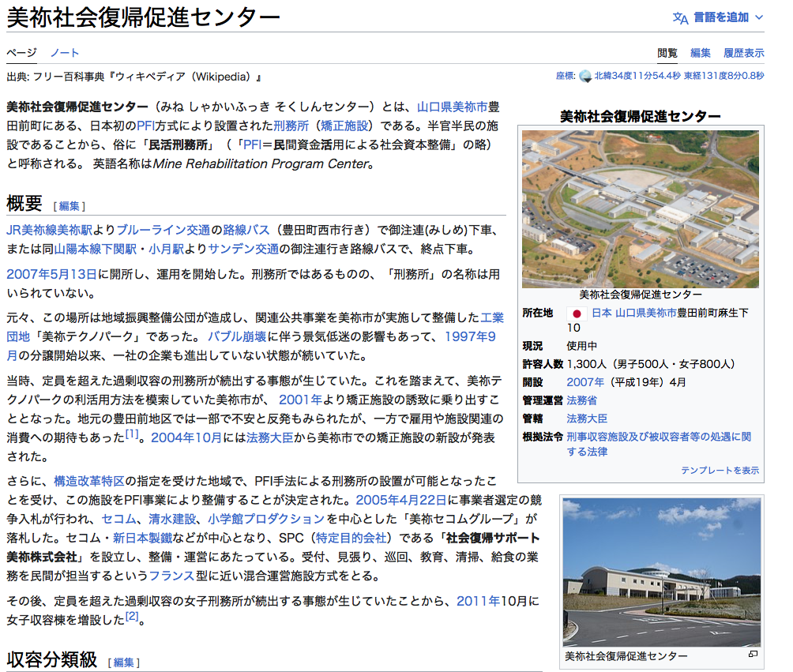
Task: Open the 山口県美祢市 link in intro
Action: (x=452, y=107)
